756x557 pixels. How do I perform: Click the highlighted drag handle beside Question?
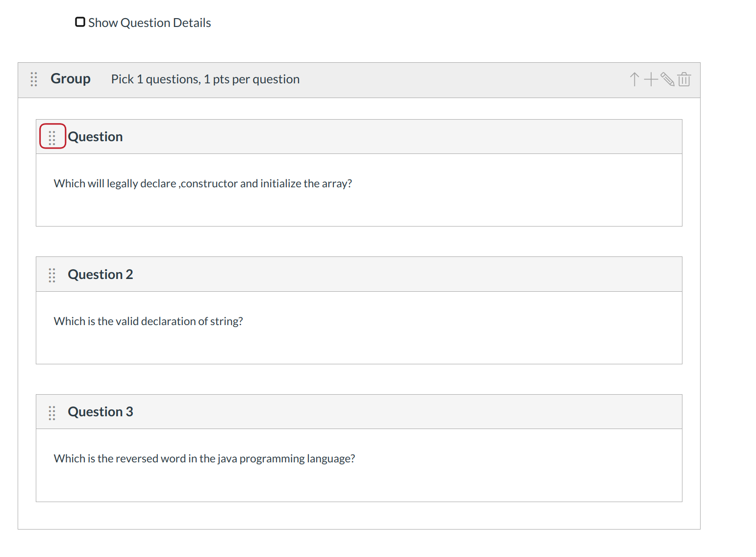[52, 137]
